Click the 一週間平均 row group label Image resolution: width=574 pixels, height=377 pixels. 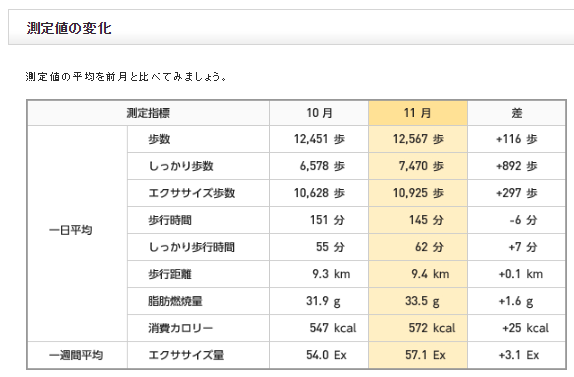76,355
